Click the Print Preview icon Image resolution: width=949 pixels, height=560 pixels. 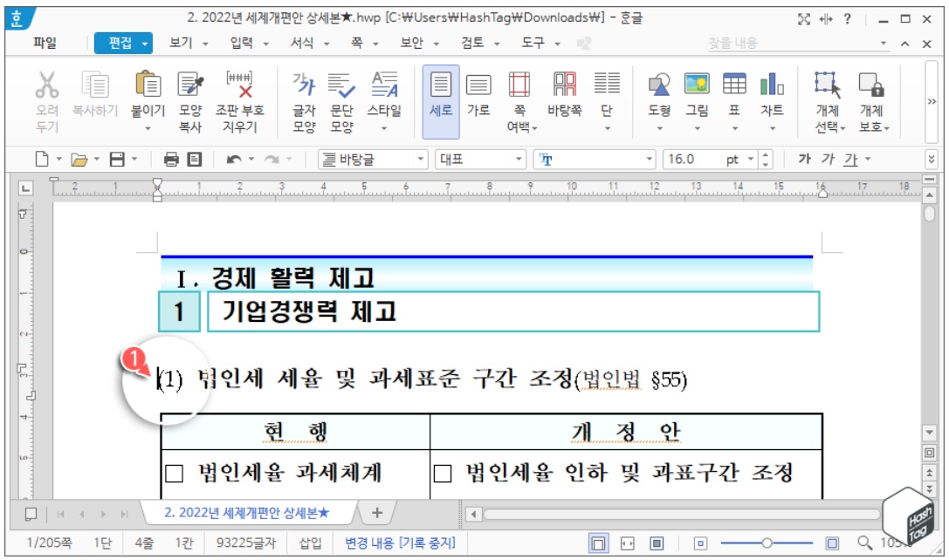pyautogui.click(x=195, y=159)
